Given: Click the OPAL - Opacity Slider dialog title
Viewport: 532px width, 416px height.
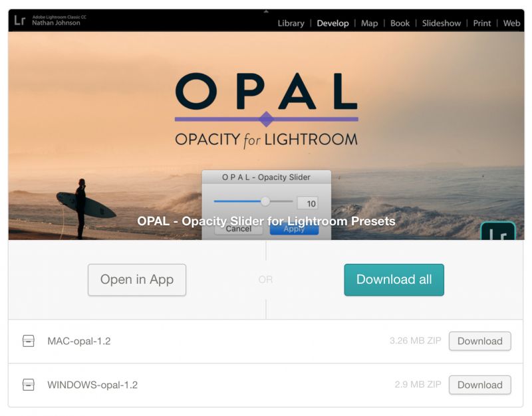Looking at the screenshot, I should pyautogui.click(x=266, y=177).
